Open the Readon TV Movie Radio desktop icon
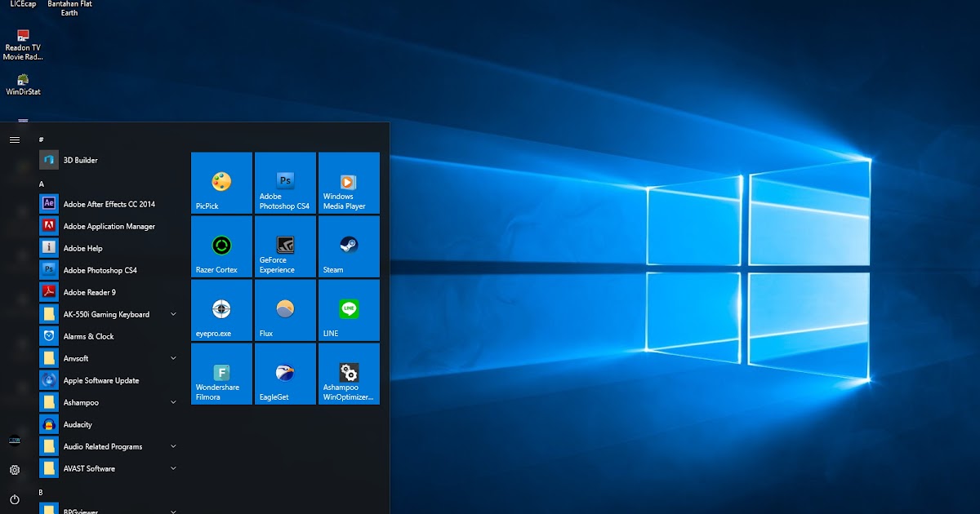 tap(23, 45)
